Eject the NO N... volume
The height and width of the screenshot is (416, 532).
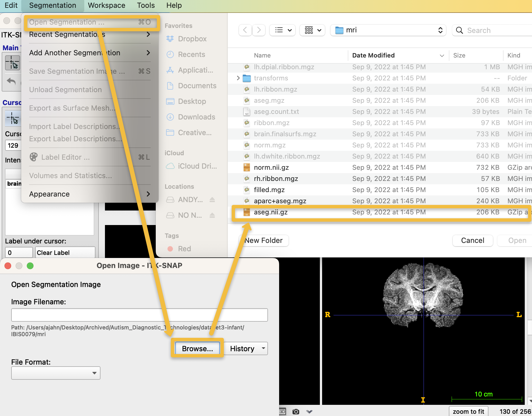[x=212, y=215]
